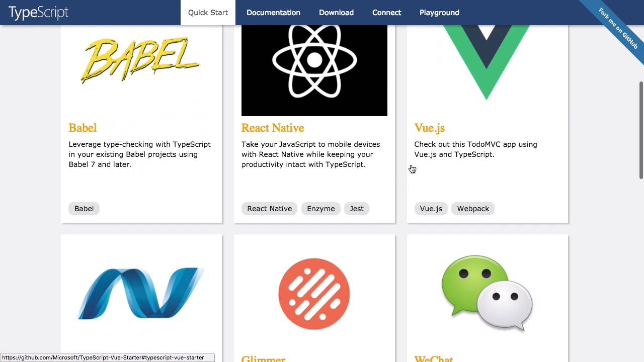Click the Jest tag
The width and height of the screenshot is (644, 362).
point(357,209)
